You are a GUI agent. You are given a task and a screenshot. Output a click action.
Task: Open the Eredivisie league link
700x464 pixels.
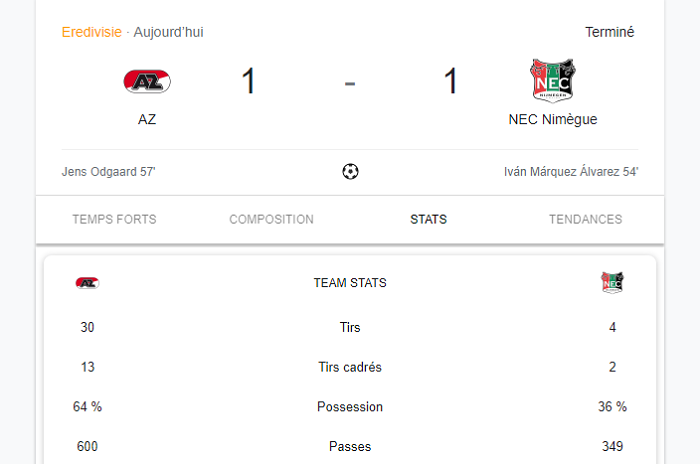92,32
